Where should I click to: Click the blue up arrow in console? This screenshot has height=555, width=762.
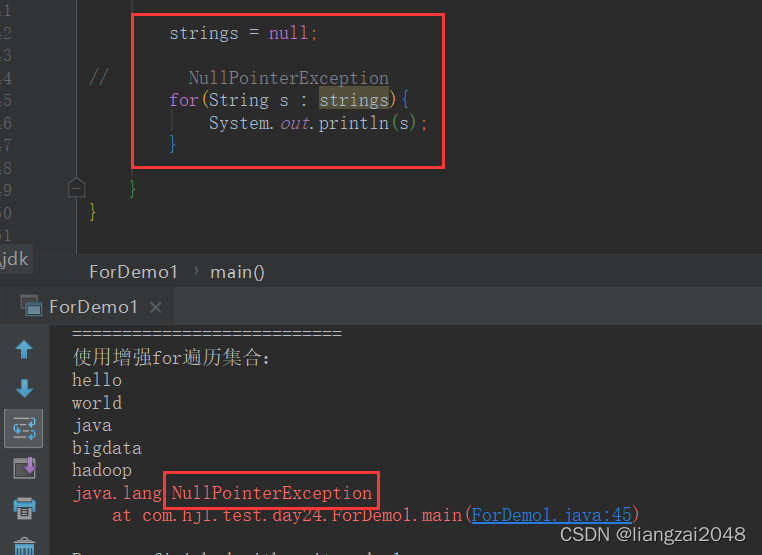click(x=24, y=349)
